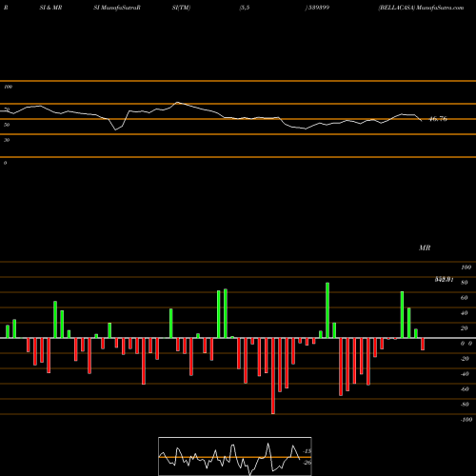Screen dimensions: 476x476
Task: Click the 30 level label on RSI axis
Action: click(7, 140)
